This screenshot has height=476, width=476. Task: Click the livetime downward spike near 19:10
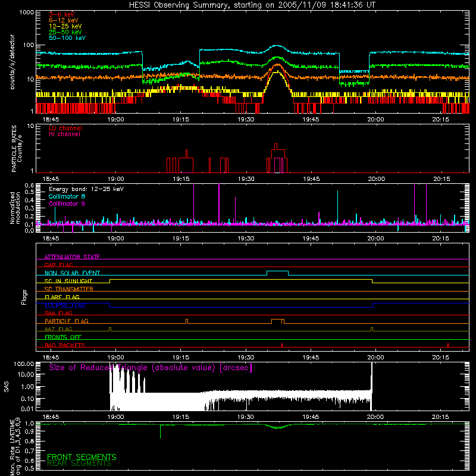pyautogui.click(x=160, y=431)
